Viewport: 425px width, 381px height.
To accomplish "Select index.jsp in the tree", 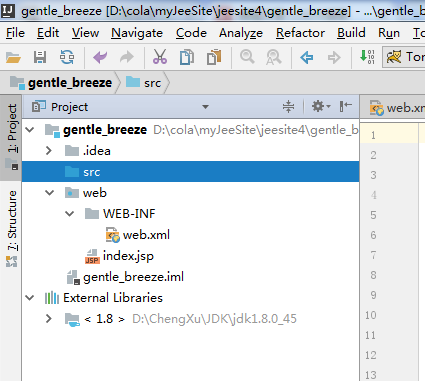I will [128, 256].
